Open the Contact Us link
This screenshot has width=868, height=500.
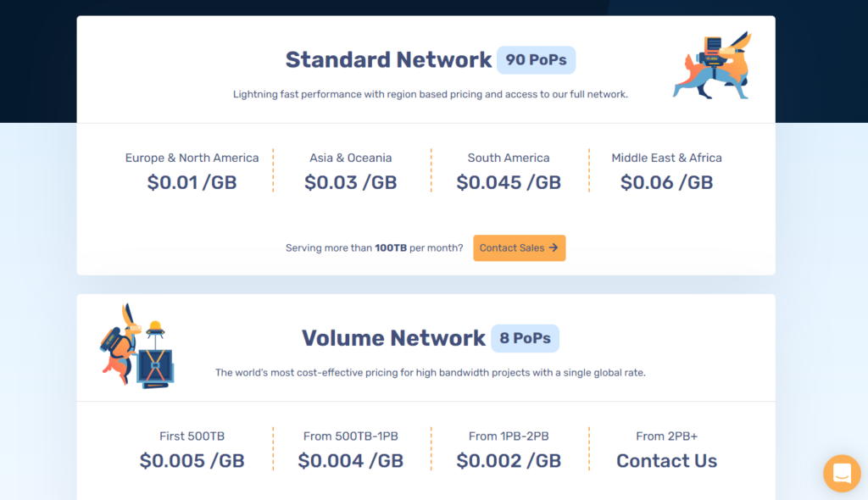(666, 460)
